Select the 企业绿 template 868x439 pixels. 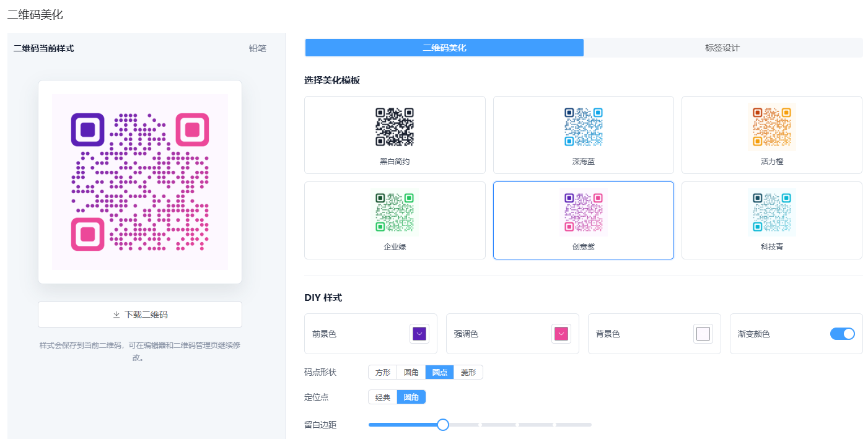tap(395, 220)
